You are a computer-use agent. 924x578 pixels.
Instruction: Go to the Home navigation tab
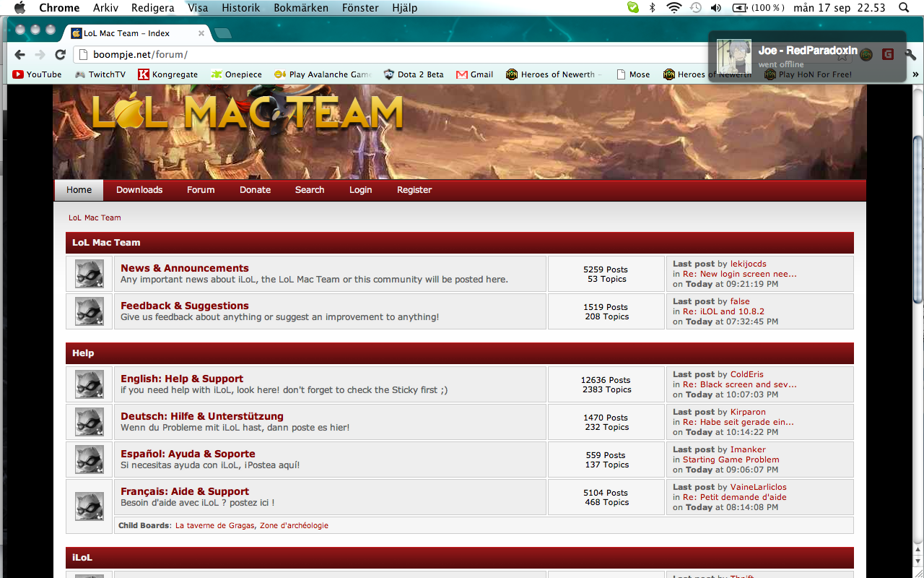(79, 190)
